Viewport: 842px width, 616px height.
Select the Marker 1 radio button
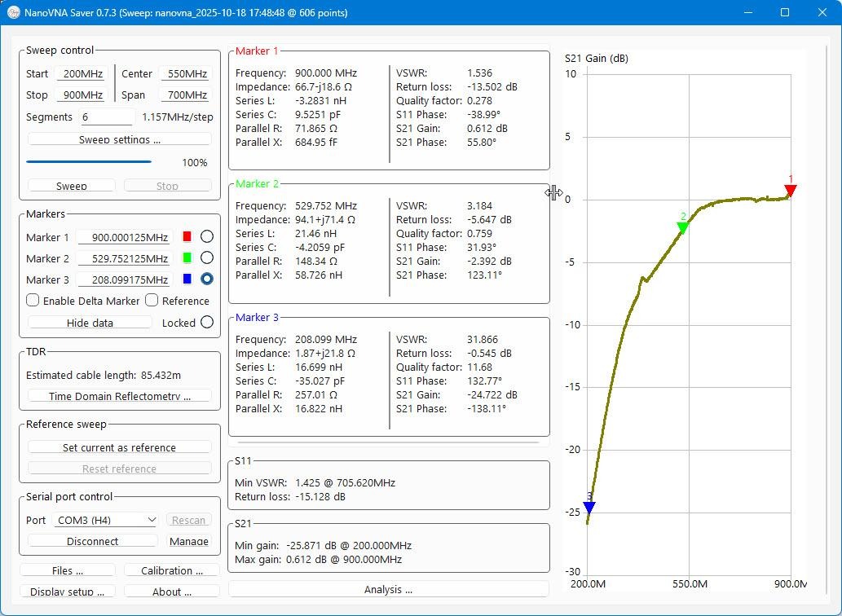(207, 236)
